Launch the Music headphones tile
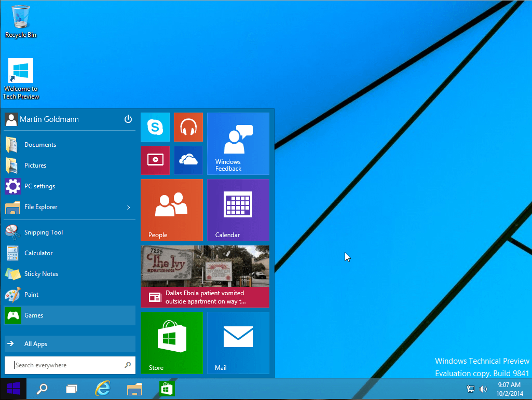This screenshot has width=532, height=400. pyautogui.click(x=188, y=127)
